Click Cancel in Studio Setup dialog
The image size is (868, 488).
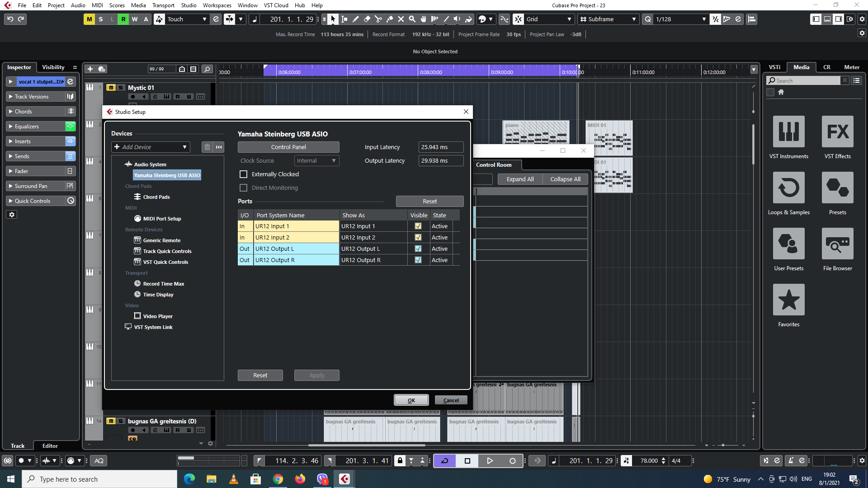[451, 400]
